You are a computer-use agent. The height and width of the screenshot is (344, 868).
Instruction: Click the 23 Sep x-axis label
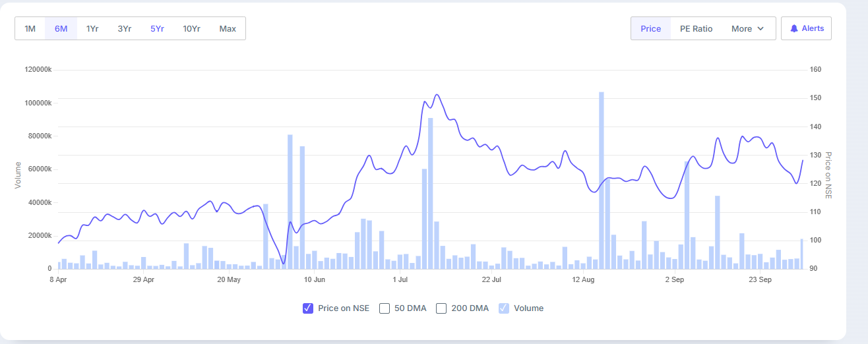point(760,279)
